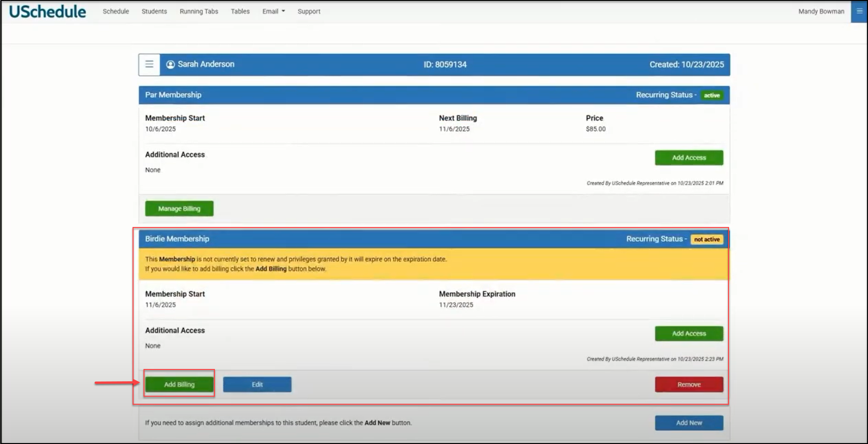Open Running Tabs in navigation
Viewport: 868px width, 444px height.
(199, 12)
